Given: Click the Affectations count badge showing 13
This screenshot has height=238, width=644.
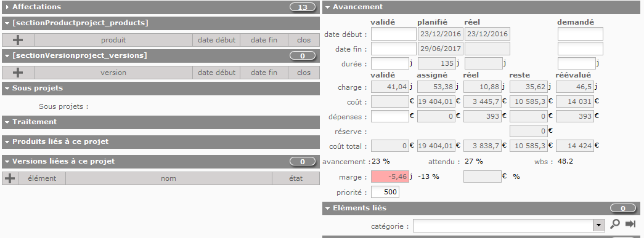Looking at the screenshot, I should 303,7.
